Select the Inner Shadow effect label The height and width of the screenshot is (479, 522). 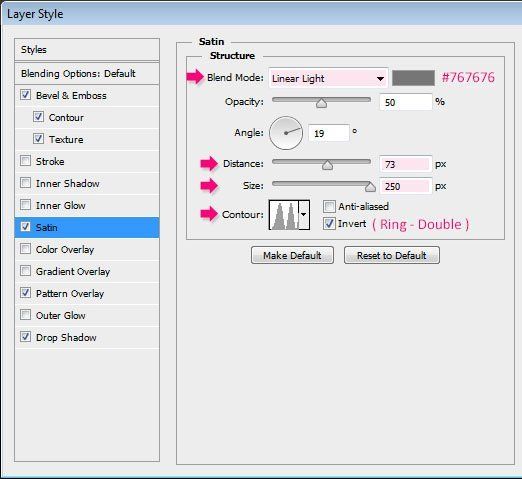[68, 183]
